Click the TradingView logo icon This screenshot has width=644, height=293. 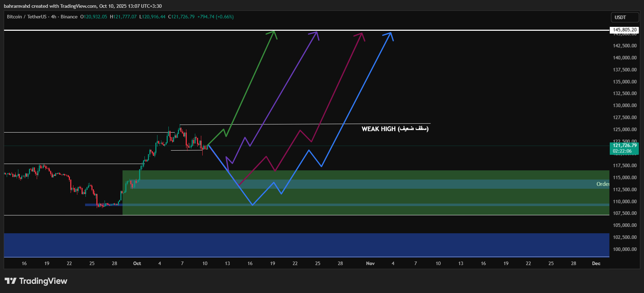click(10, 281)
